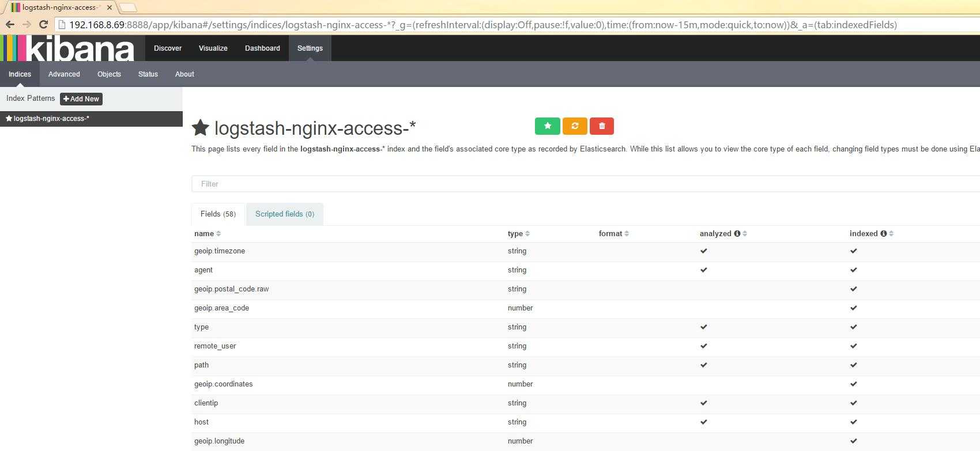The image size is (980, 451).
Task: Click the indexed column info icon
Action: (x=883, y=233)
